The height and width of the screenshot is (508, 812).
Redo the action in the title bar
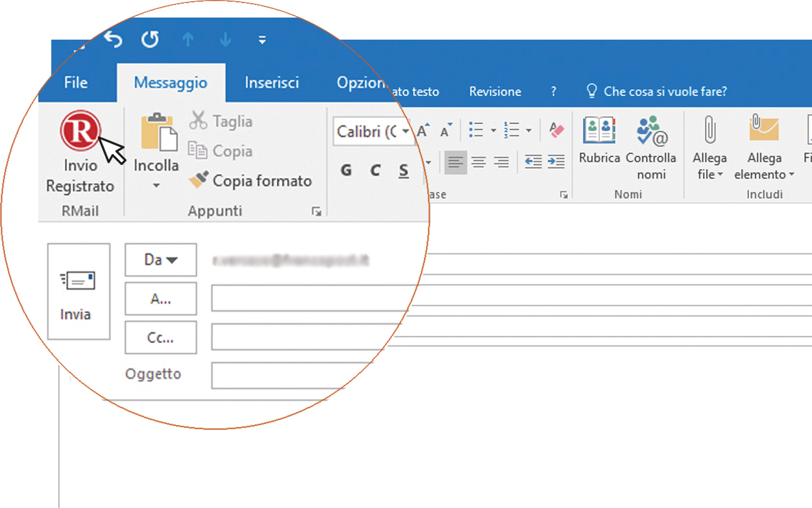150,40
